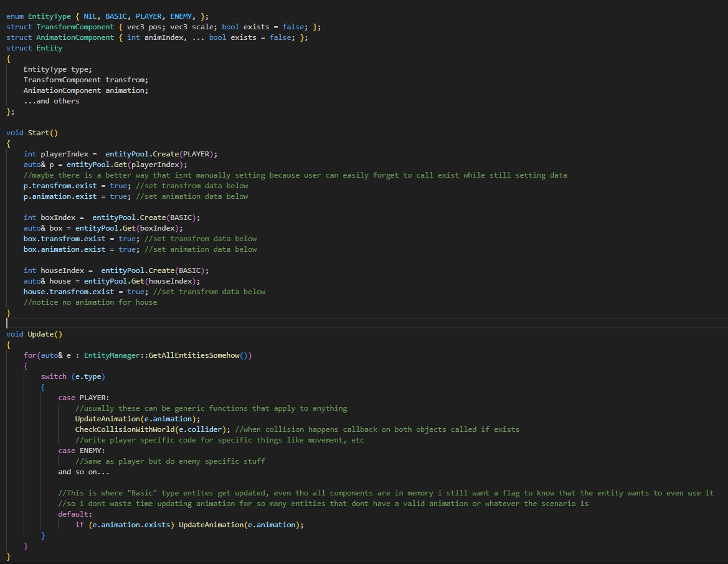Screen dimensions: 728x564
Task: Click the '//notice no animation for house' comment
Action: [x=90, y=302]
